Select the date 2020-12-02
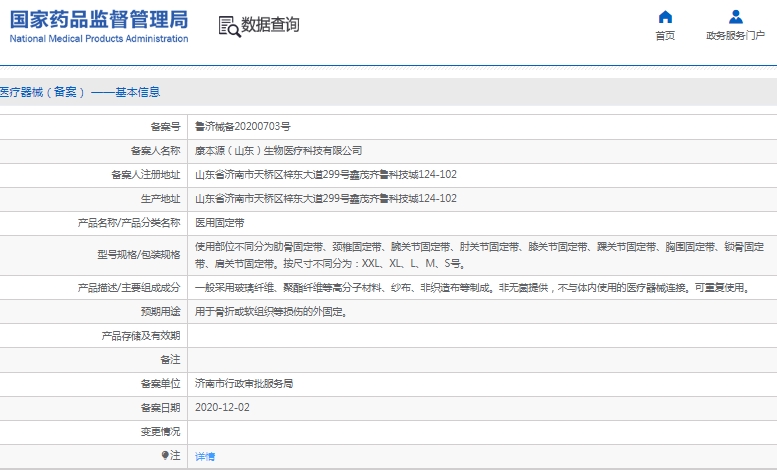Viewport: 777px width, 476px height. click(x=222, y=408)
